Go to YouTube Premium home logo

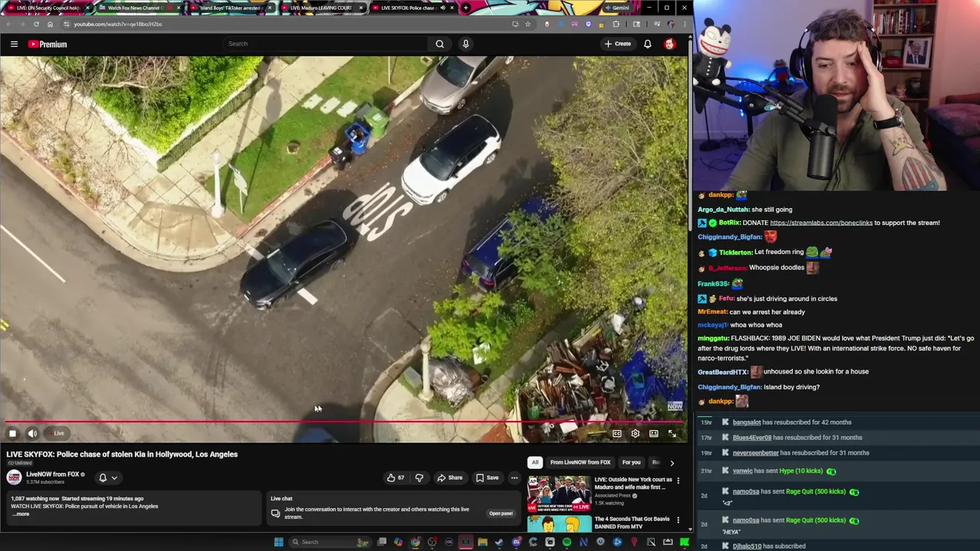pyautogui.click(x=47, y=44)
